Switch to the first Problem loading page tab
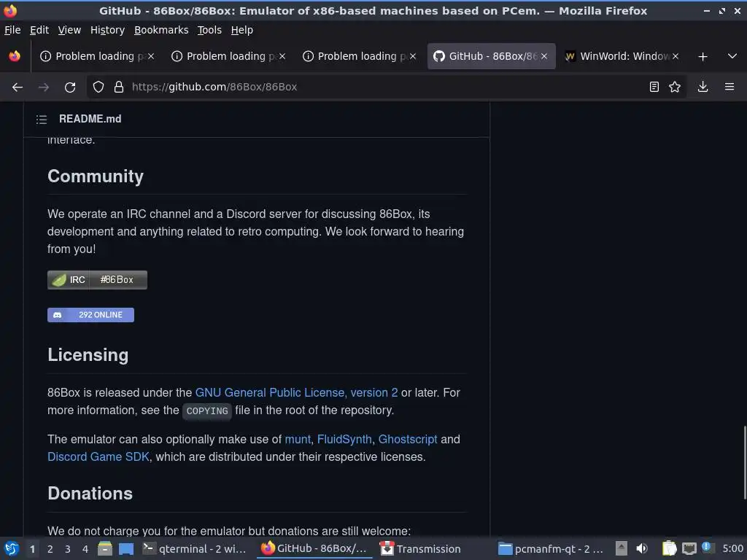The image size is (747, 560). click(98, 56)
